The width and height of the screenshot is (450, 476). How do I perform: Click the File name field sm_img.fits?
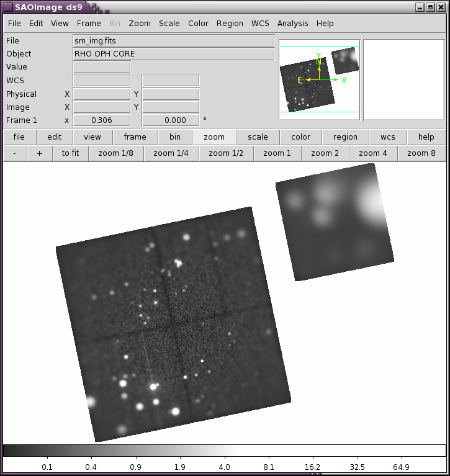(173, 41)
